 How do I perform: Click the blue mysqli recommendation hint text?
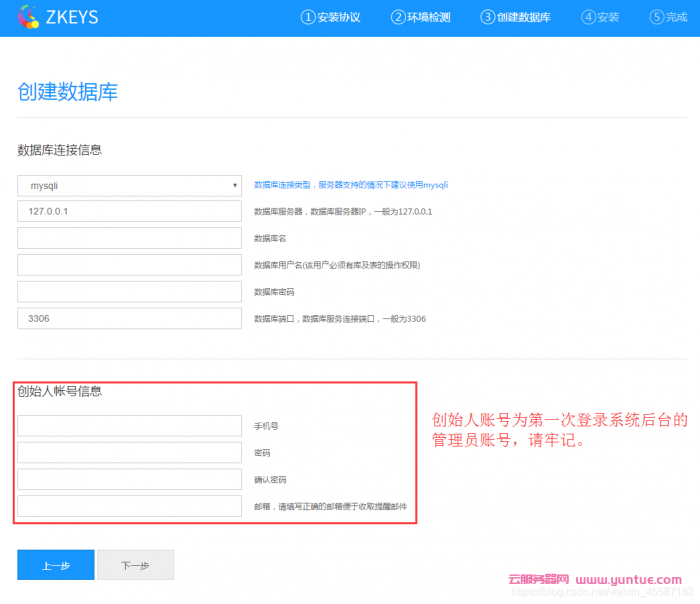click(x=351, y=185)
